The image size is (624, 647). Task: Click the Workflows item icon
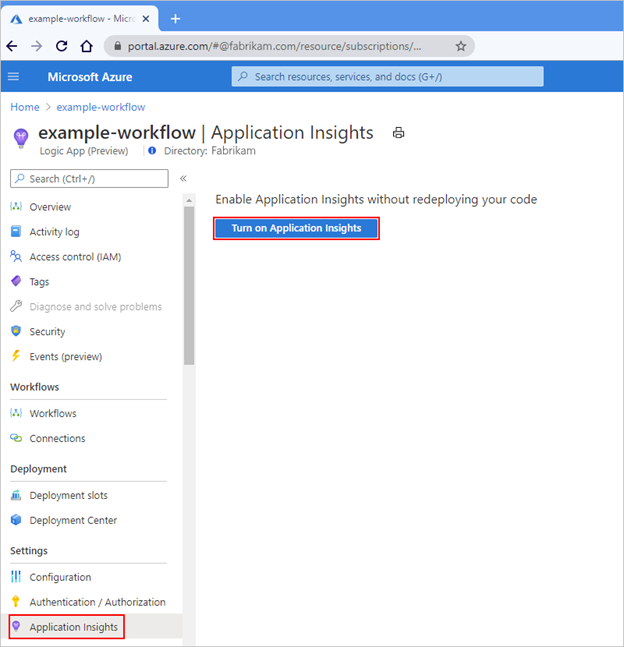coord(16,413)
